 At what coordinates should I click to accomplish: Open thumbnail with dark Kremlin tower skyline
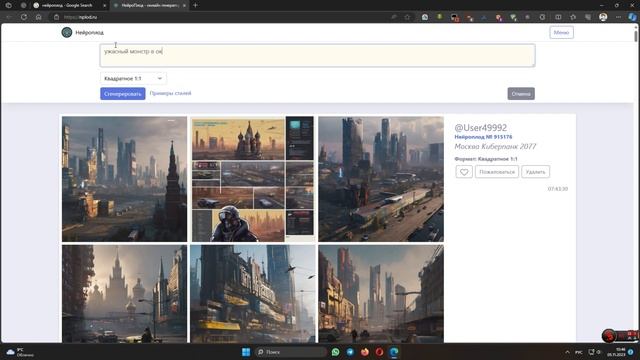[x=124, y=179]
